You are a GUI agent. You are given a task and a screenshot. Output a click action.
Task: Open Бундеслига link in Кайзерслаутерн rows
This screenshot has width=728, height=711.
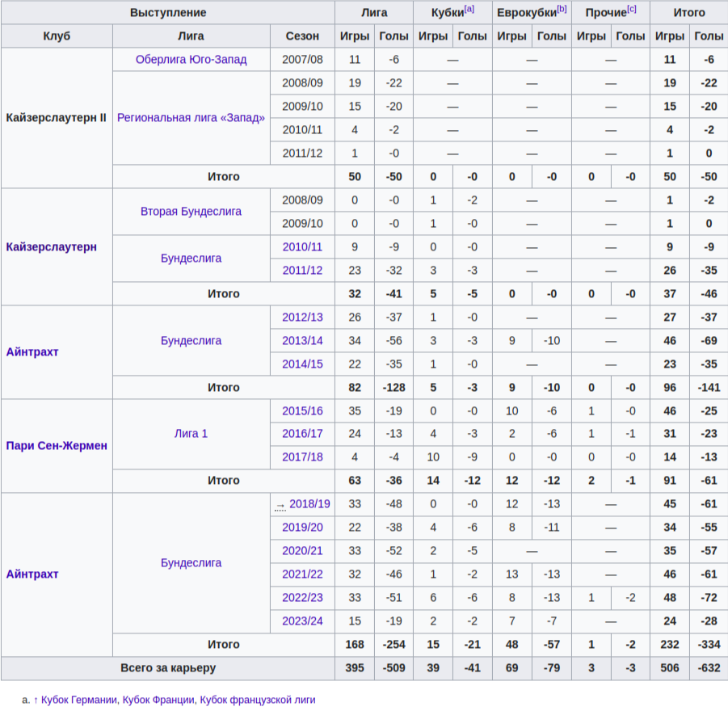coord(191,259)
